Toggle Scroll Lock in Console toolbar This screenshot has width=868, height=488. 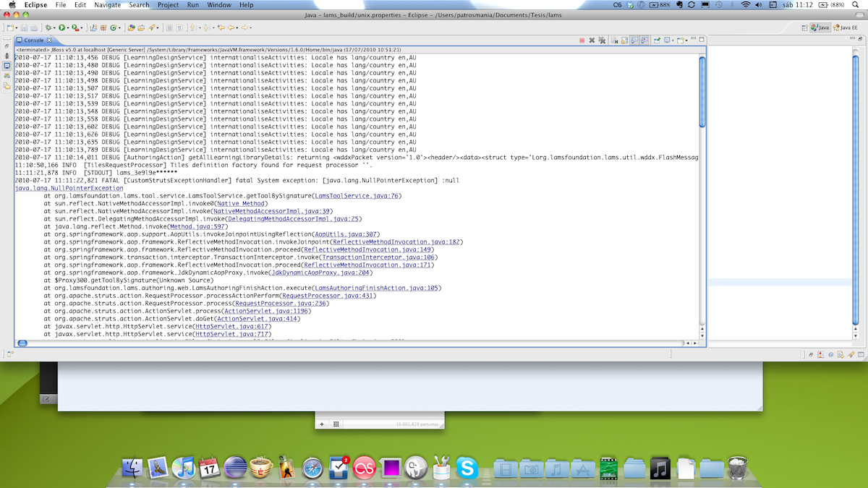(x=624, y=40)
